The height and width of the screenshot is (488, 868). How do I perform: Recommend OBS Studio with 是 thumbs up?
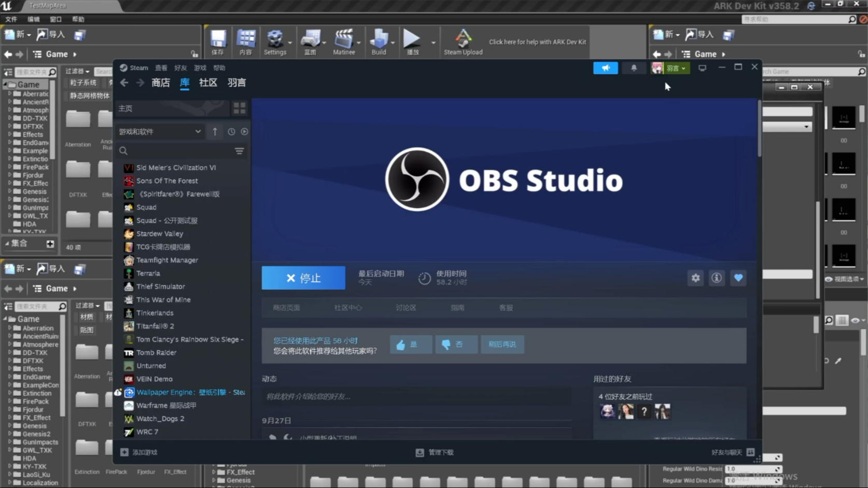tap(411, 345)
